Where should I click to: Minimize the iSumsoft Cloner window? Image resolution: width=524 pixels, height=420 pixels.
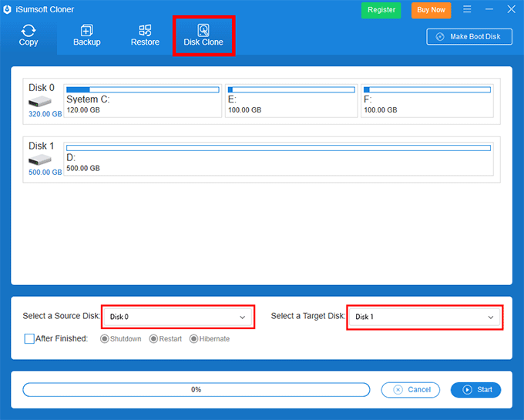tap(489, 9)
